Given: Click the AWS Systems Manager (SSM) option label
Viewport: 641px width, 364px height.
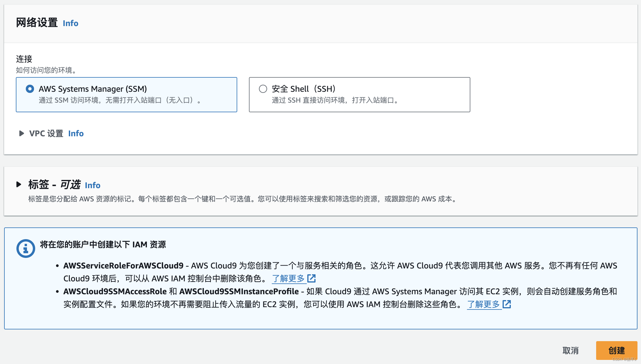Looking at the screenshot, I should coord(93,89).
